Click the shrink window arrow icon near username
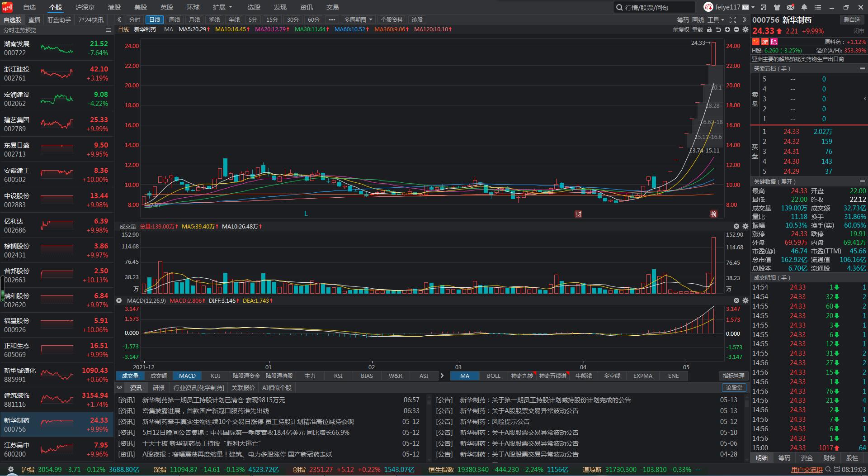Image resolution: width=868 pixels, height=476 pixels. [764, 7]
